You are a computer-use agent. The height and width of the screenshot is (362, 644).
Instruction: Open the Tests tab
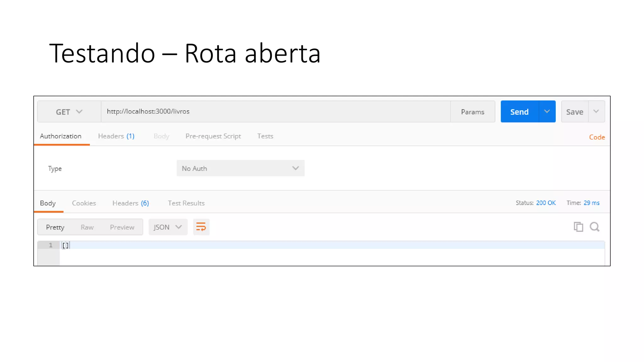[265, 136]
